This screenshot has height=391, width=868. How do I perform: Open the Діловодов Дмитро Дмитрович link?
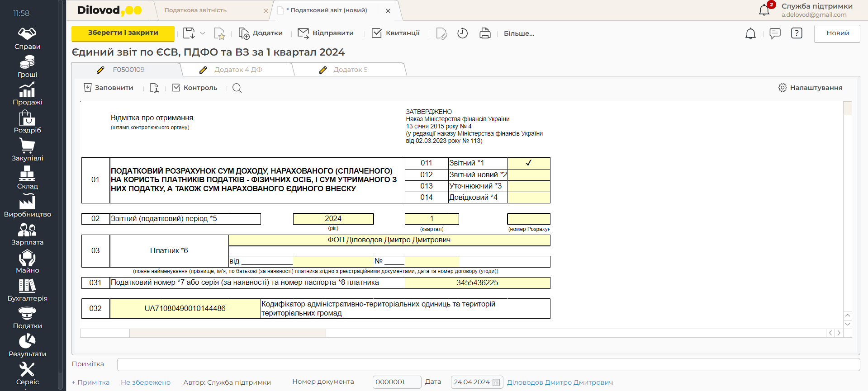560,382
